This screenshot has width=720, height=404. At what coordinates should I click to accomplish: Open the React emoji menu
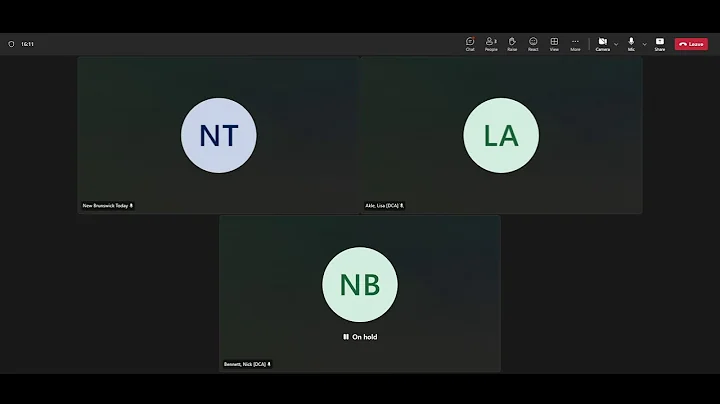pos(533,44)
